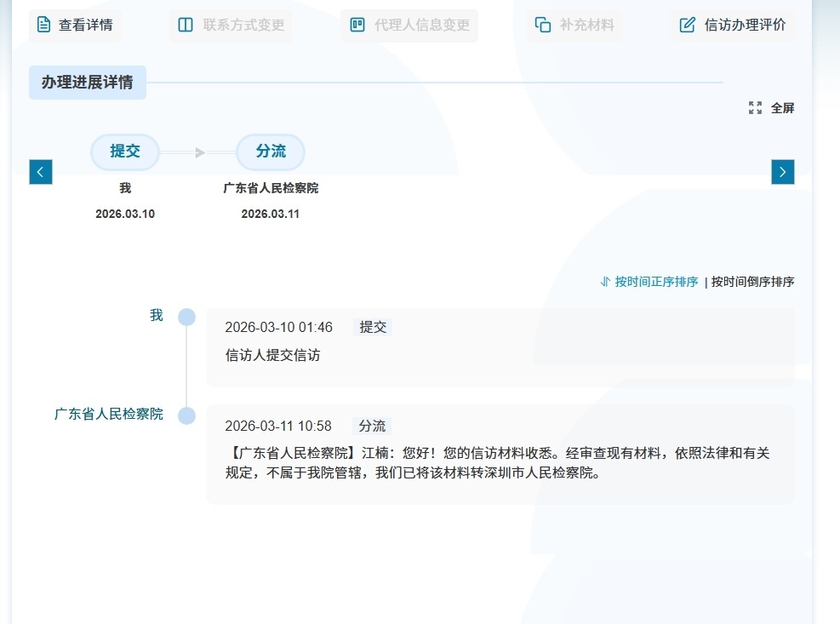Sort by 按时间正序排序
Screen dimensions: 840x624
click(x=656, y=282)
